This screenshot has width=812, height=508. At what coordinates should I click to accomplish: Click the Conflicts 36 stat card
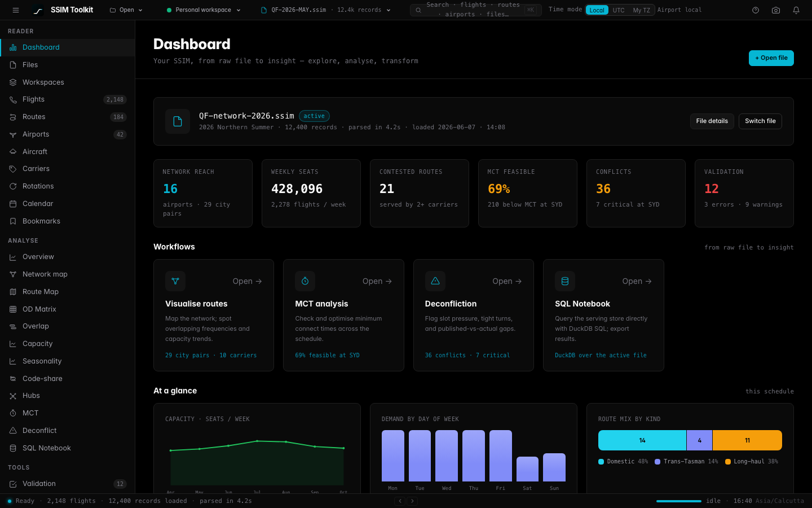[636, 194]
